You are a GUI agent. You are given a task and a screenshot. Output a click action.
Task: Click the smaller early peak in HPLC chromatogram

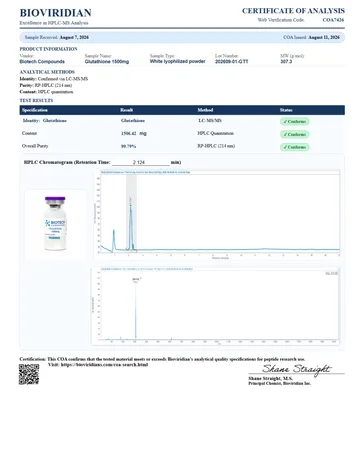click(x=114, y=240)
